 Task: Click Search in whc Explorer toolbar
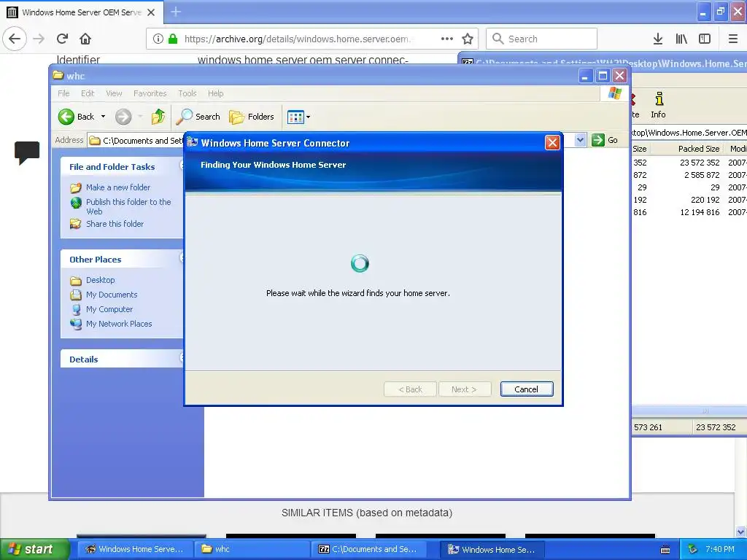click(x=198, y=117)
